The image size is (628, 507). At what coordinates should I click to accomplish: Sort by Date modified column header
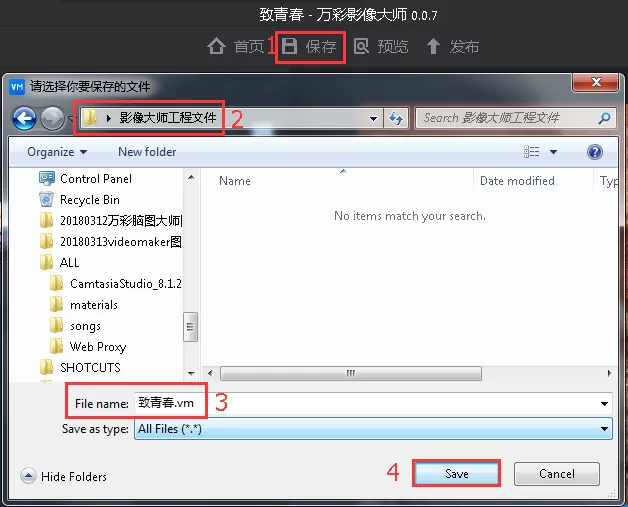[517, 181]
